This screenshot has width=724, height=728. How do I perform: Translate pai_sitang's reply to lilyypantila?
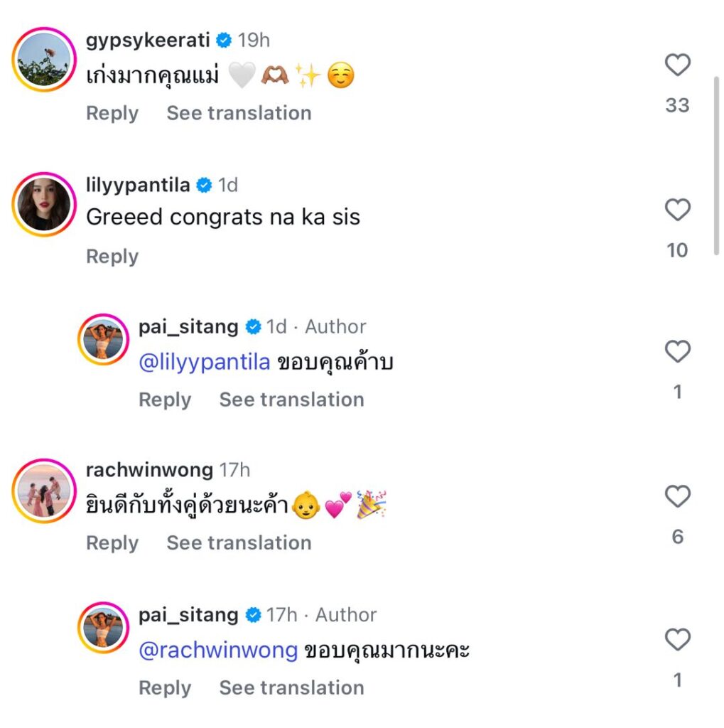(291, 400)
